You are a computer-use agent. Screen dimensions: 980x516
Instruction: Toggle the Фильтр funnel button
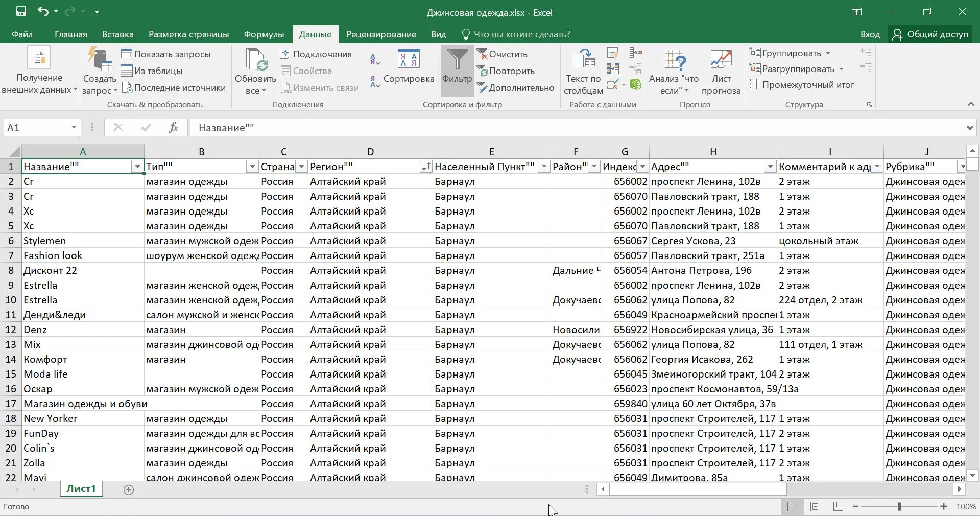tap(457, 71)
